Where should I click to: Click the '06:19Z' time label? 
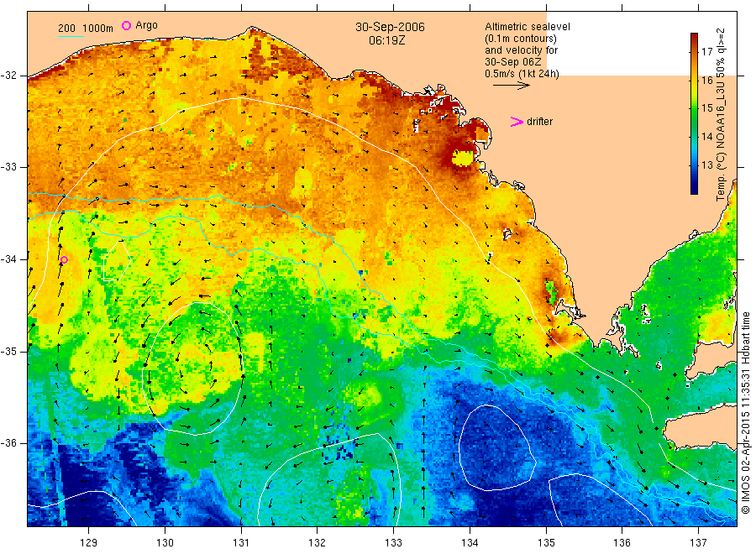386,41
